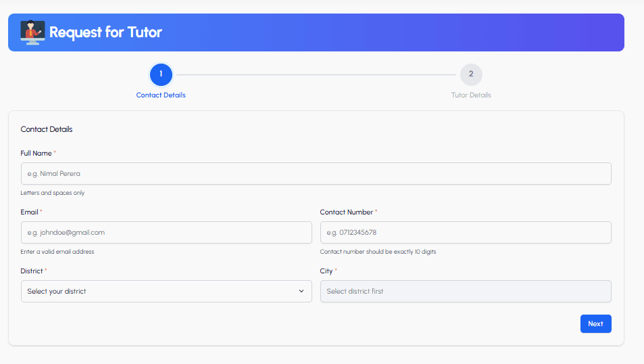Focus the Full Name input field

coord(316,174)
